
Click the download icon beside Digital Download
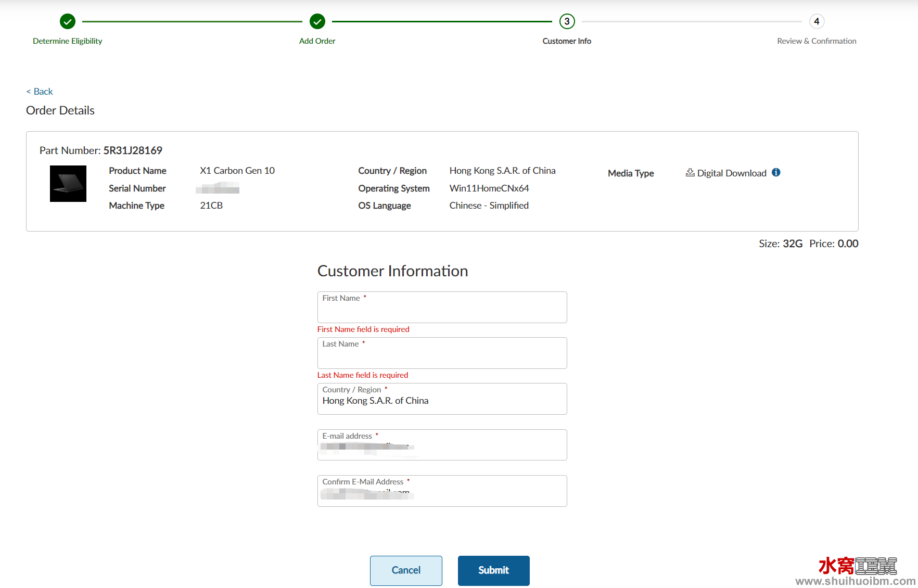click(x=690, y=172)
